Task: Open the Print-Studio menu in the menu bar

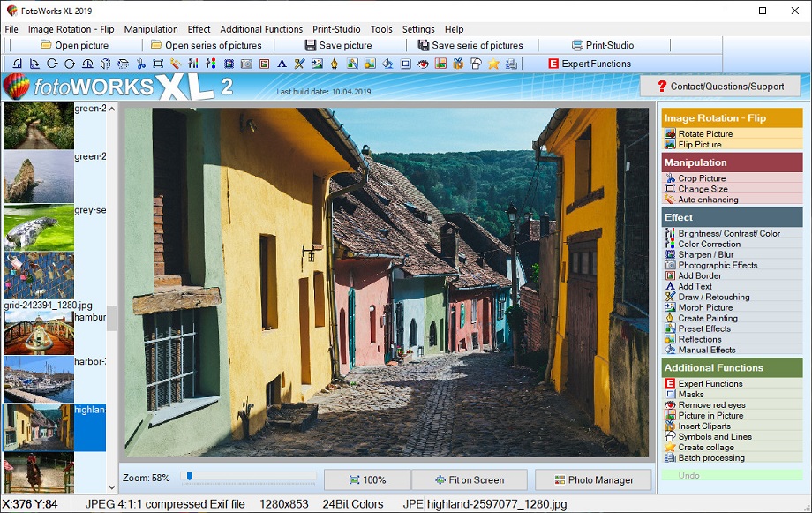Action: point(336,29)
